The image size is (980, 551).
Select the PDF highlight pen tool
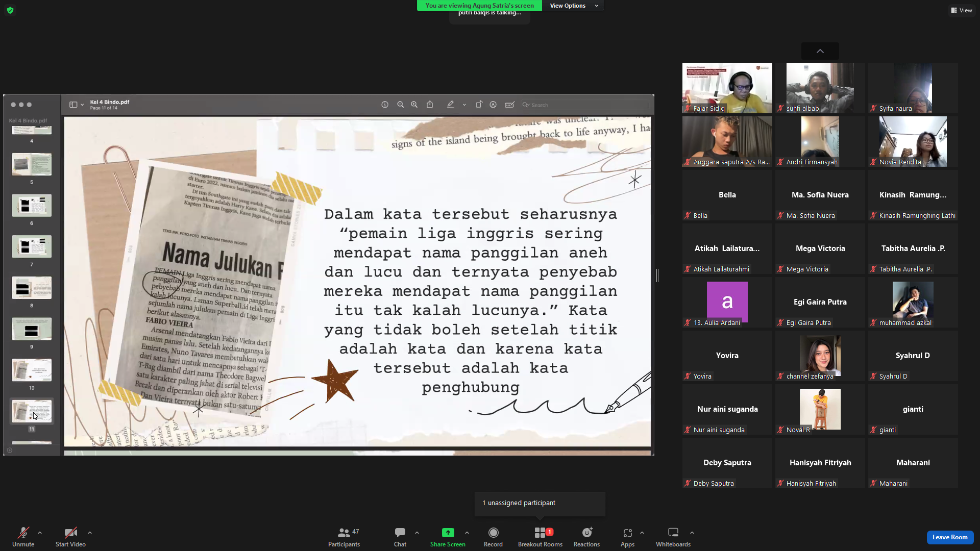tap(450, 105)
